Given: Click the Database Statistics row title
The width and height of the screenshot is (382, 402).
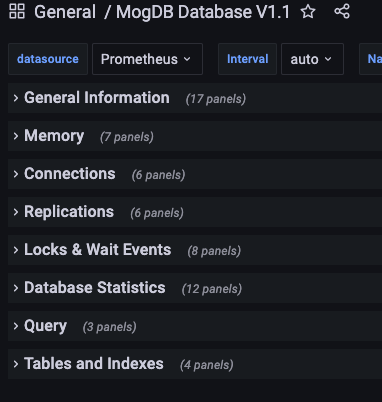Looking at the screenshot, I should tap(95, 288).
